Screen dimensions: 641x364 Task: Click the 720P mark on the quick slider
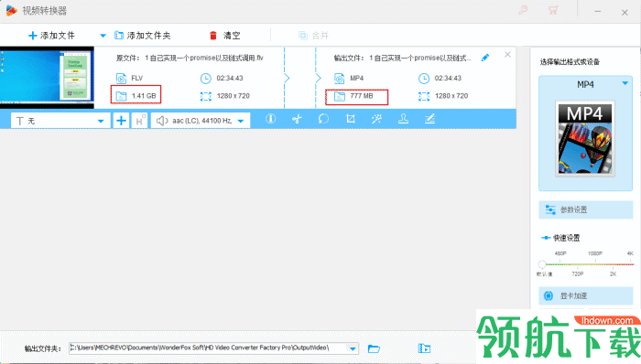pyautogui.click(x=577, y=273)
